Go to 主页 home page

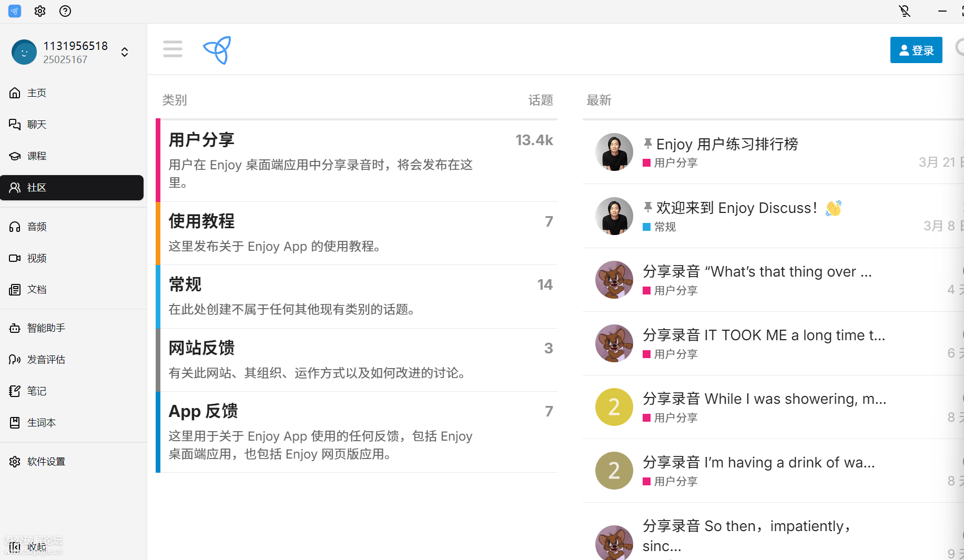(x=37, y=93)
